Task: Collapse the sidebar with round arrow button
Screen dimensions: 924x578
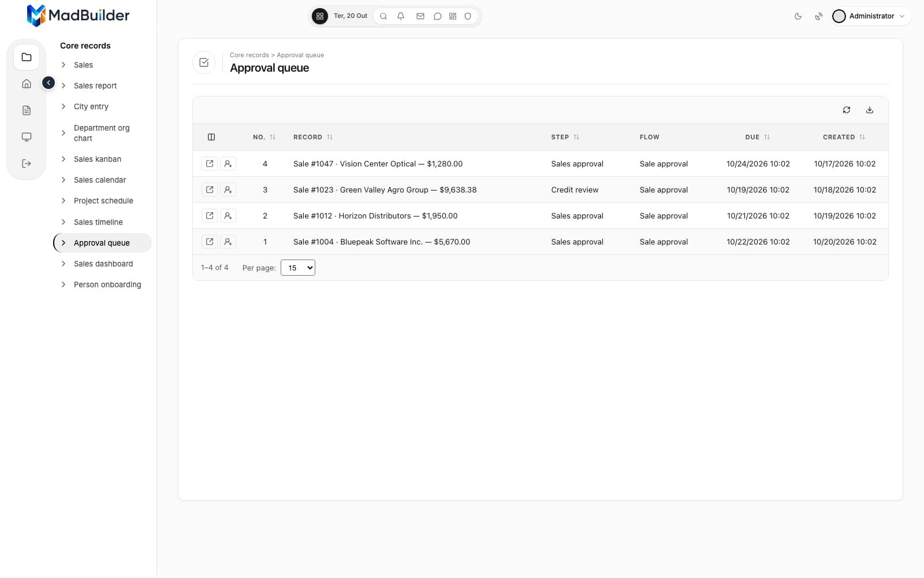Action: pyautogui.click(x=49, y=83)
